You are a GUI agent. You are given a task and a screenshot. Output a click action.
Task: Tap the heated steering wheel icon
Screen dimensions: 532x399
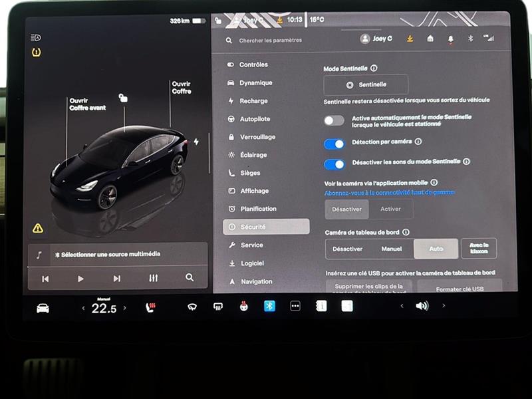[243, 307]
